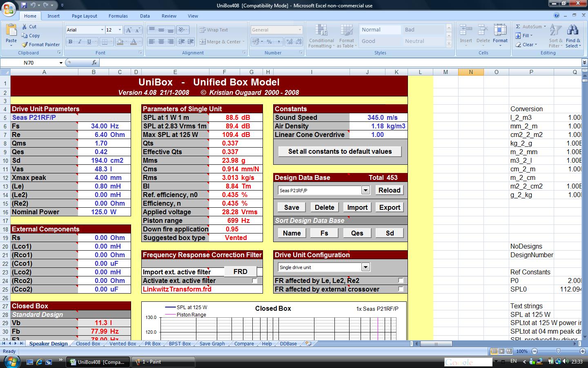Image resolution: width=588 pixels, height=368 pixels.
Task: Click the Save icon in Quick Access toolbar
Action: click(24, 5)
